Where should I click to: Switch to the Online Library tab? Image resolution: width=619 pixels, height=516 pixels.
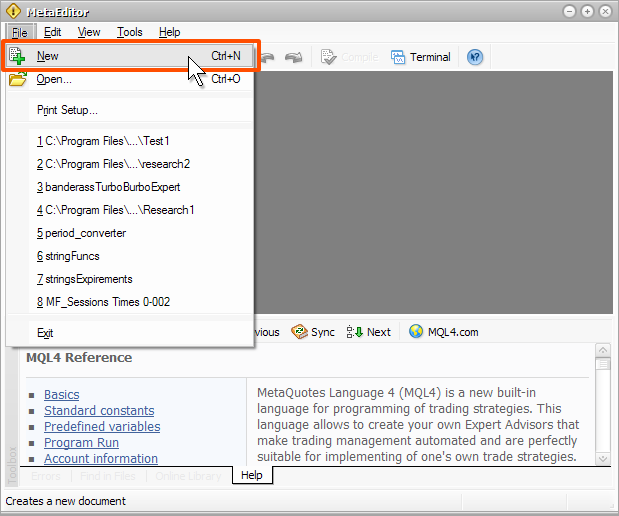pyautogui.click(x=188, y=476)
